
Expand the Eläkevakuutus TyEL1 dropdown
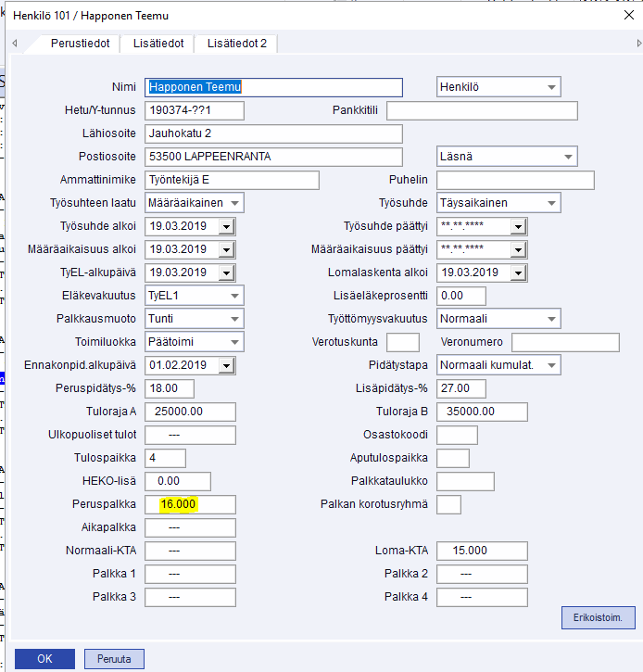pyautogui.click(x=235, y=296)
